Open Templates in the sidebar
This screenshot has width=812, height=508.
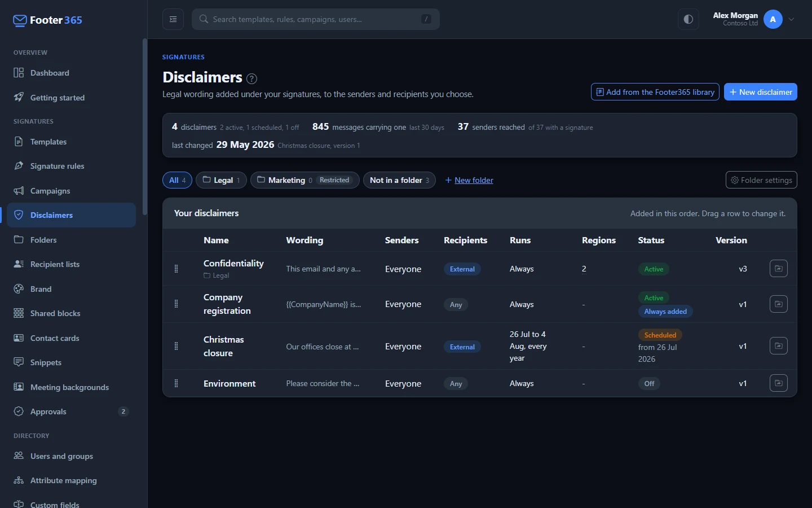[72, 142]
